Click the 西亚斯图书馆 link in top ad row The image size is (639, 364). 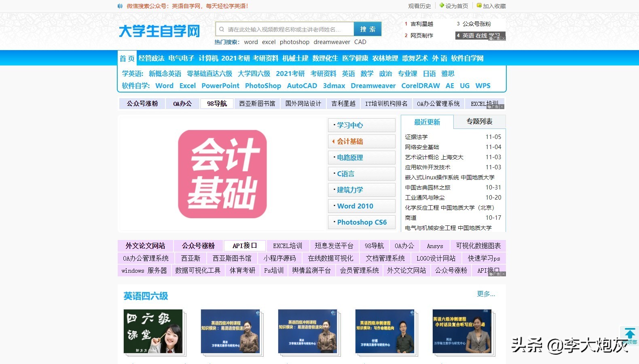pyautogui.click(x=257, y=104)
